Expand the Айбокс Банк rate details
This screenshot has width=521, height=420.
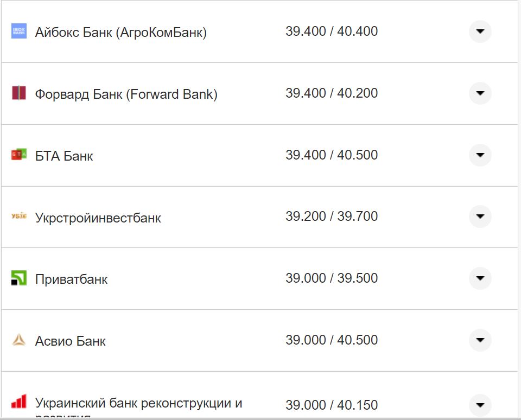click(x=480, y=31)
